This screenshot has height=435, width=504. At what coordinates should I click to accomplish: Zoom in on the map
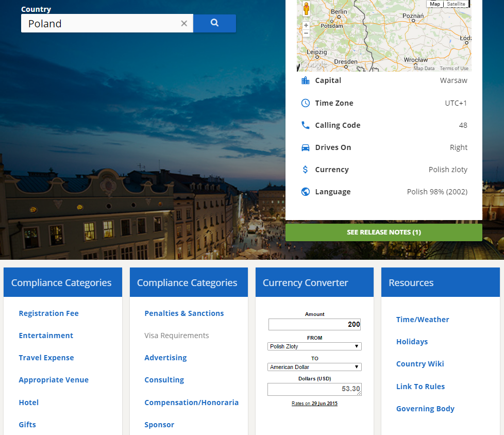pos(306,25)
